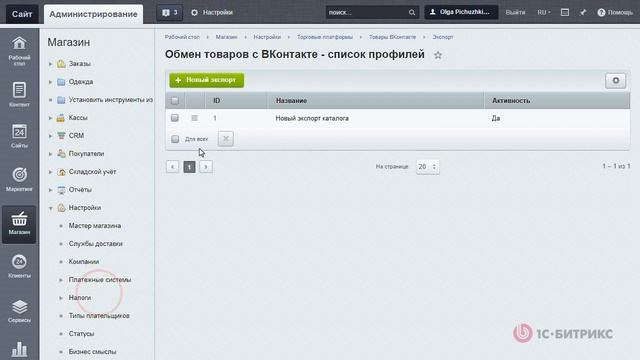This screenshot has height=360, width=640.
Task: Open Помощь in the top bar
Action: coord(615,13)
